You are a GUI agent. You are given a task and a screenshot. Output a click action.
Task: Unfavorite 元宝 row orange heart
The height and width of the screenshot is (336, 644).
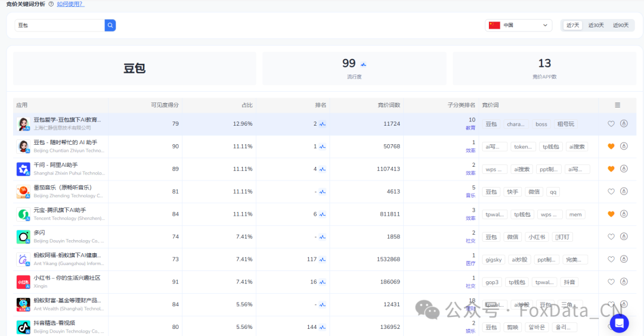611,214
